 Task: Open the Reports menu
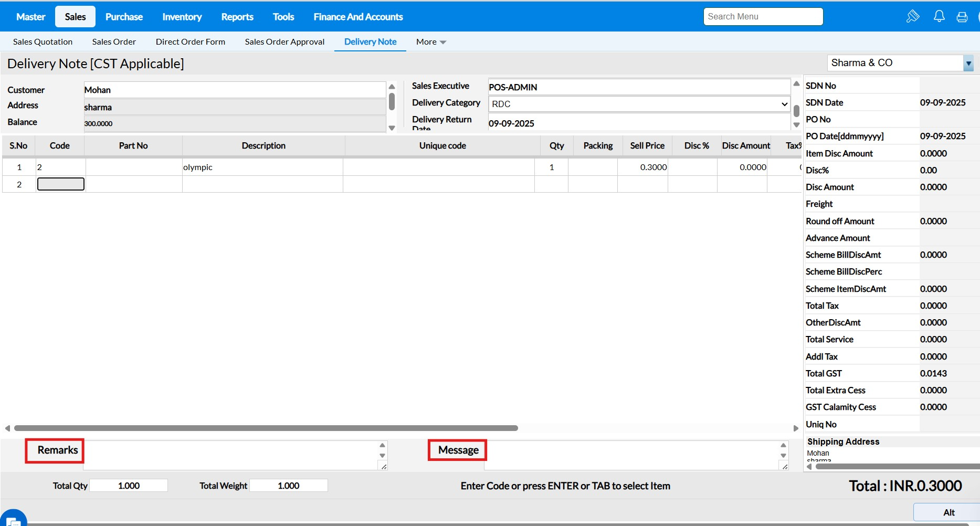click(237, 17)
